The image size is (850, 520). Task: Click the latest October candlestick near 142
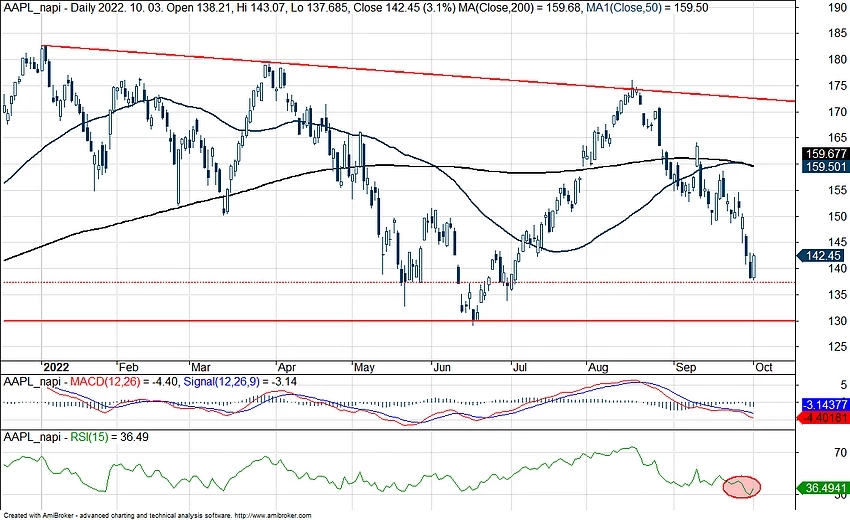click(x=754, y=266)
